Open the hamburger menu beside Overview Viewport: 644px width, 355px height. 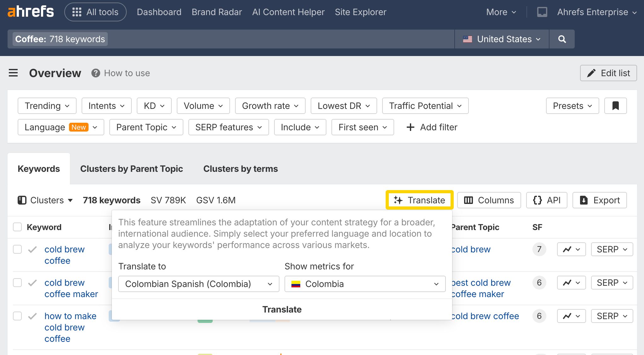click(13, 73)
